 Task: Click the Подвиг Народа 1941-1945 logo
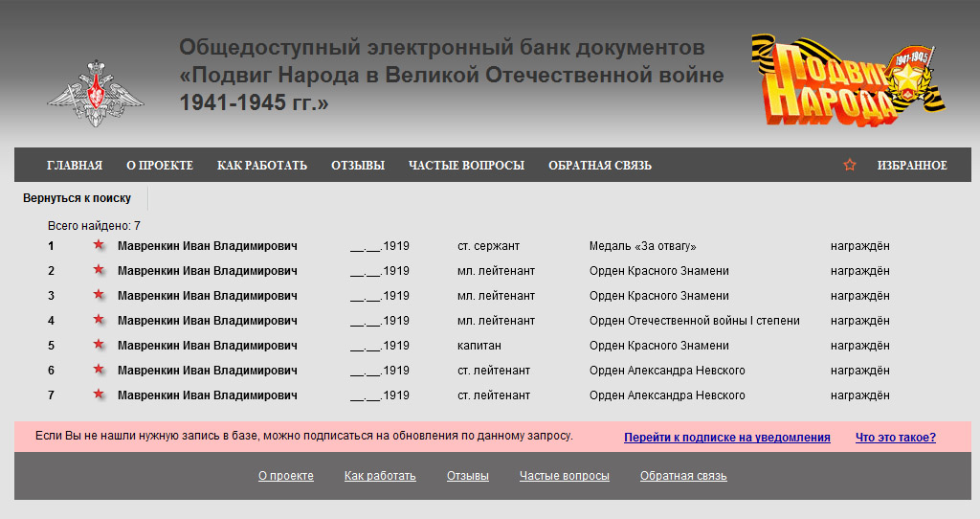click(x=847, y=79)
